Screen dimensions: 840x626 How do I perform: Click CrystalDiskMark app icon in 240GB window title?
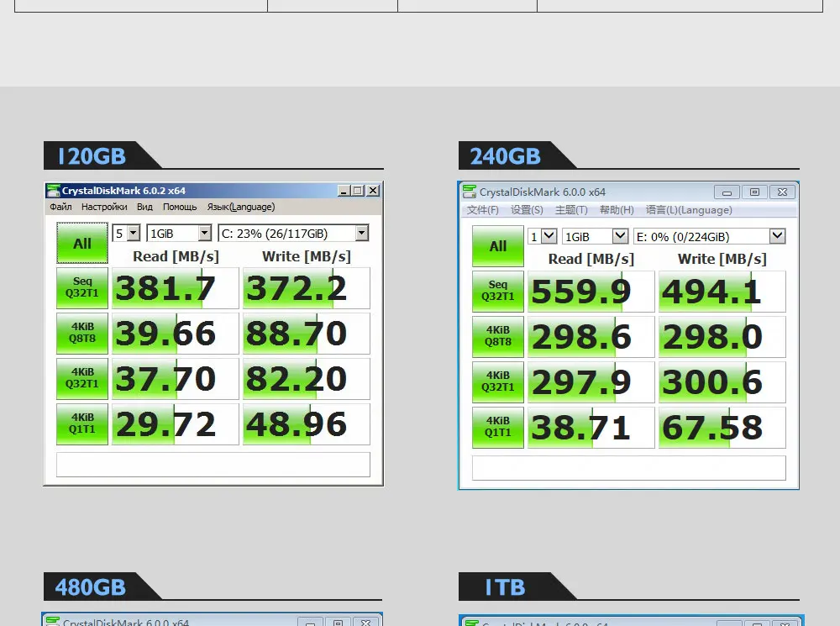pos(470,192)
